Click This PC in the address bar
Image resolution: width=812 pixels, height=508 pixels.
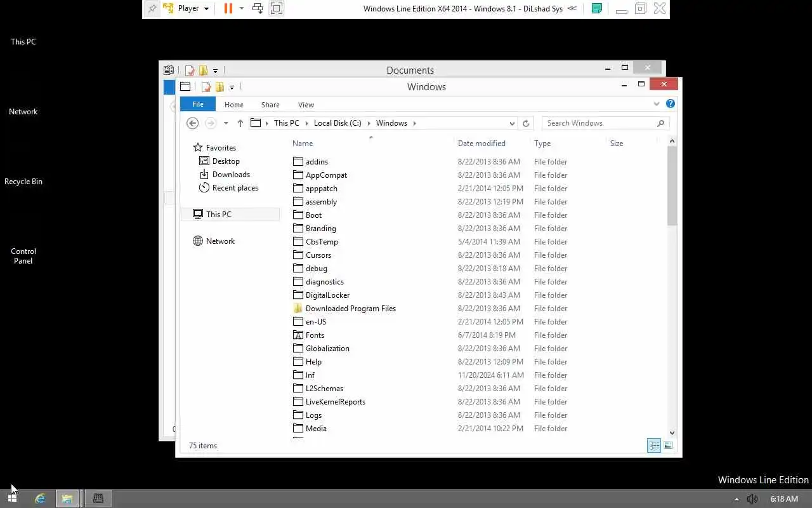point(286,123)
